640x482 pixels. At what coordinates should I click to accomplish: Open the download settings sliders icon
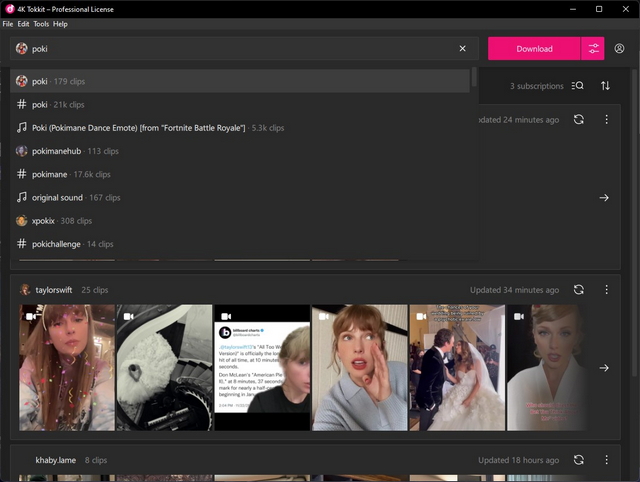[593, 49]
